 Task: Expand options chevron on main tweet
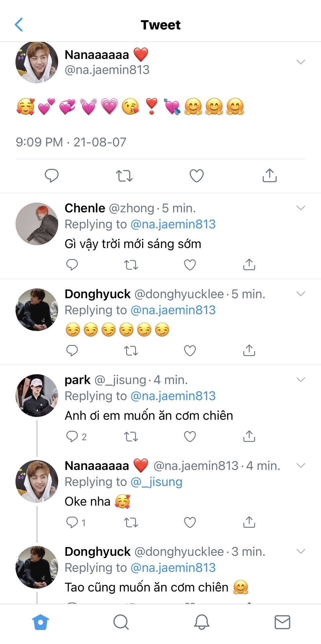click(301, 62)
